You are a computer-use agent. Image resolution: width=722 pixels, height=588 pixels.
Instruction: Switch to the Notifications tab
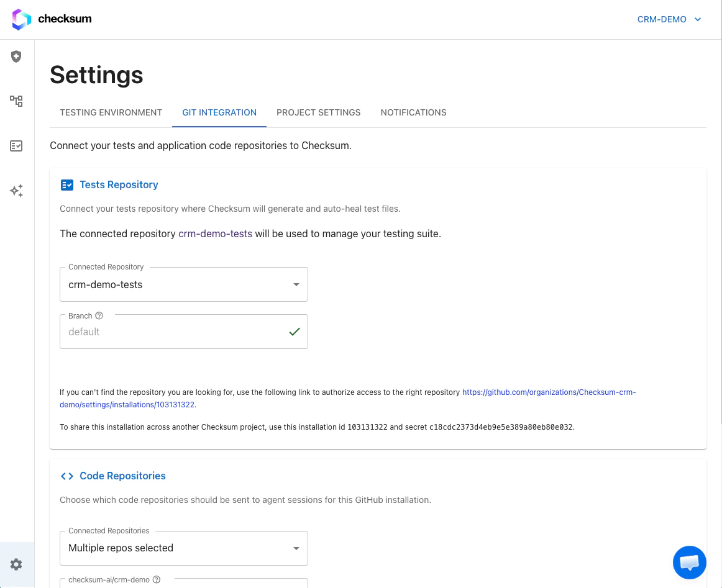click(x=413, y=112)
